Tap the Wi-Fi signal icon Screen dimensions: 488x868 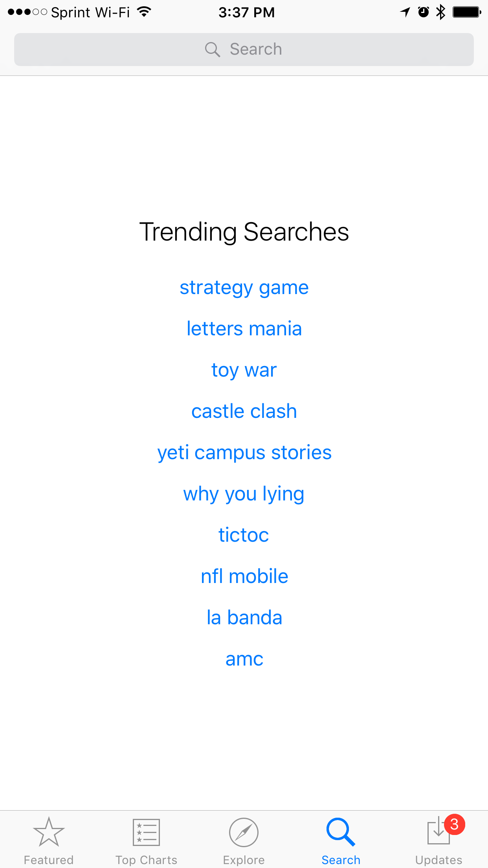[x=144, y=12]
